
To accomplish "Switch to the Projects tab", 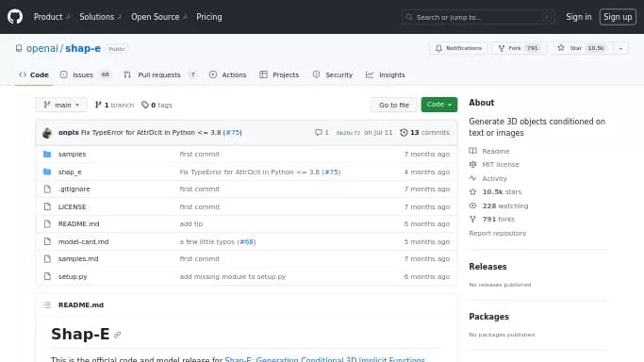I will (279, 74).
